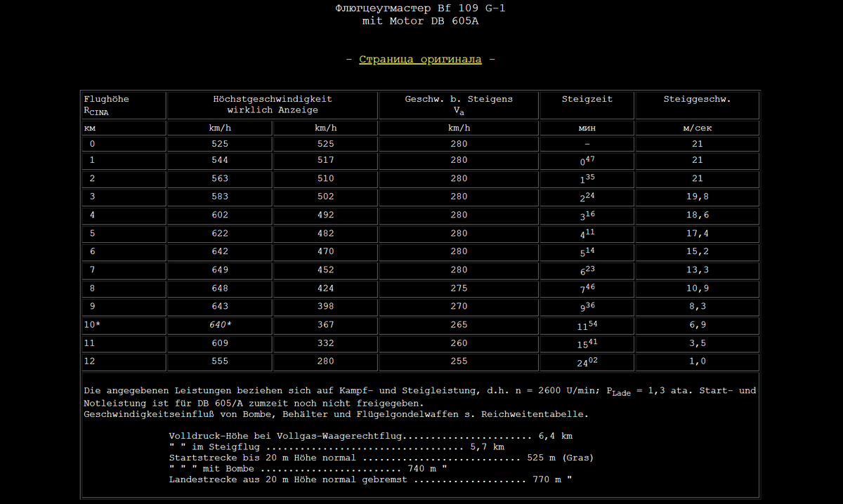Image resolution: width=843 pixels, height=504 pixels.
Task: Click the м/сек unit cell
Action: 697,128
